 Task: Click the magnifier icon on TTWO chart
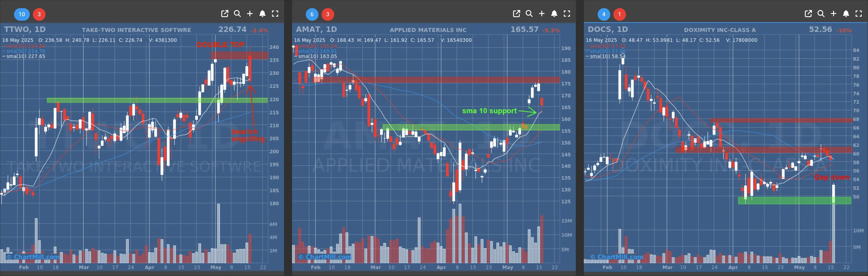coord(237,14)
